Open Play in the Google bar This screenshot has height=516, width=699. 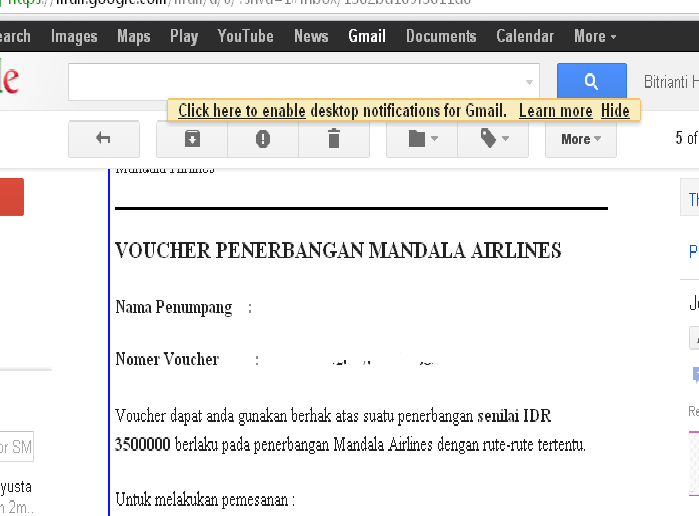click(x=184, y=36)
